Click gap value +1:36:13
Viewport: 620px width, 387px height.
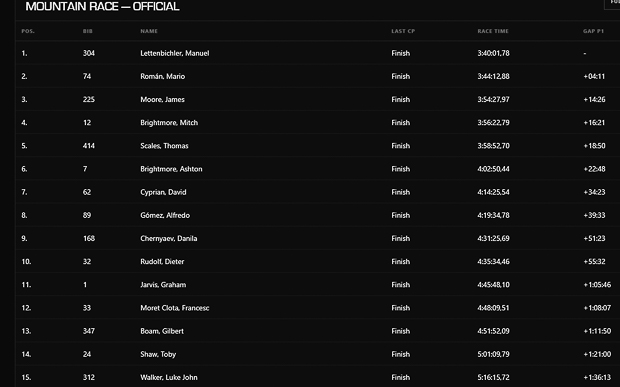click(597, 378)
